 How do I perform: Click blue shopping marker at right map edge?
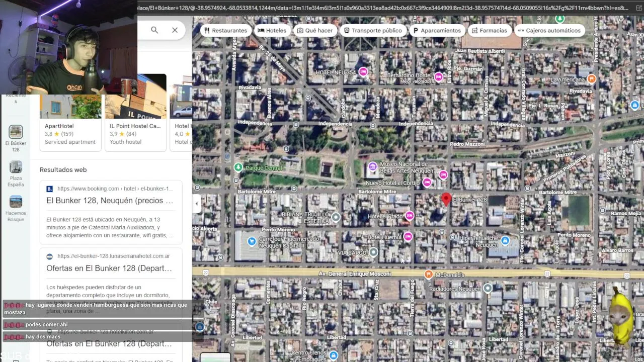point(635,105)
